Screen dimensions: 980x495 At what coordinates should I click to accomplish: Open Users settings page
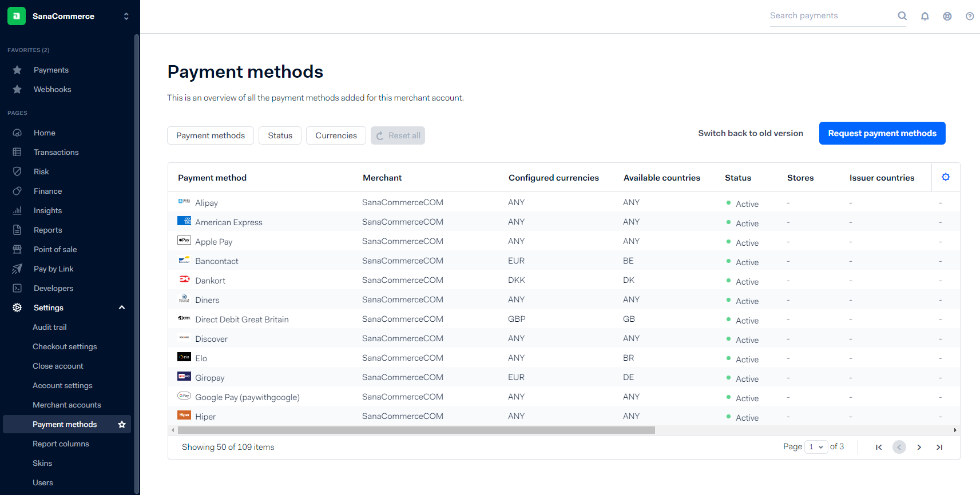(x=43, y=482)
